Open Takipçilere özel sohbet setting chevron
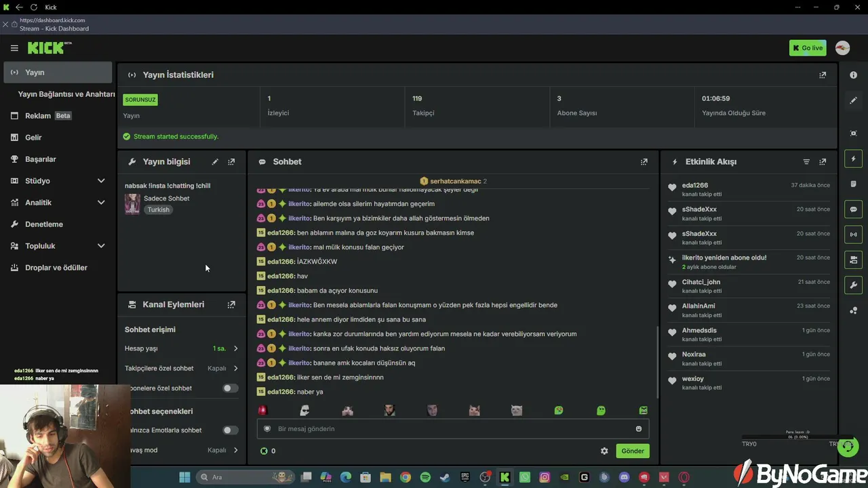868x488 pixels. coord(236,369)
